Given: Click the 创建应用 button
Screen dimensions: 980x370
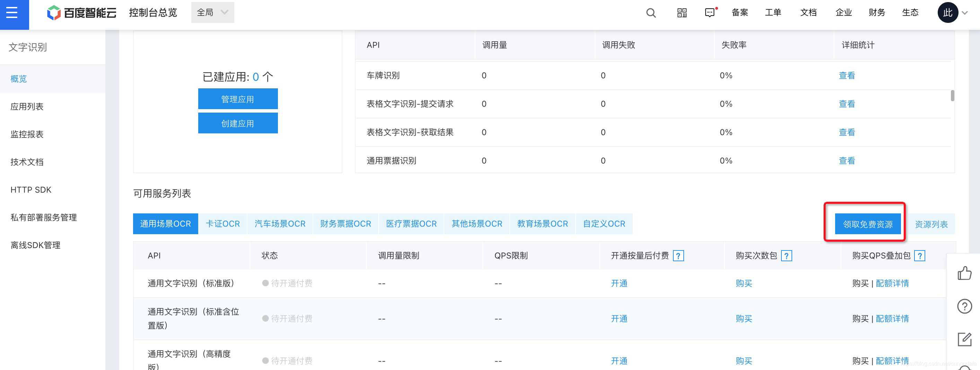Looking at the screenshot, I should tap(238, 123).
